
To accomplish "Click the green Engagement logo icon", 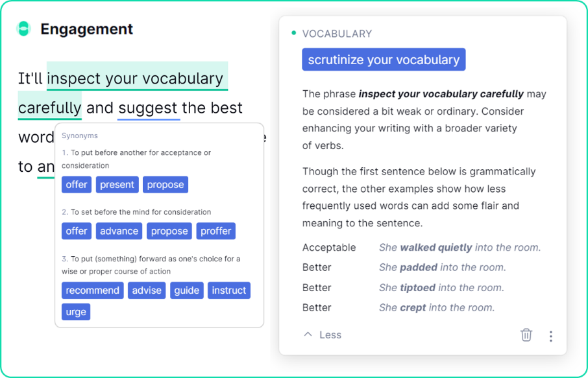I will [23, 29].
